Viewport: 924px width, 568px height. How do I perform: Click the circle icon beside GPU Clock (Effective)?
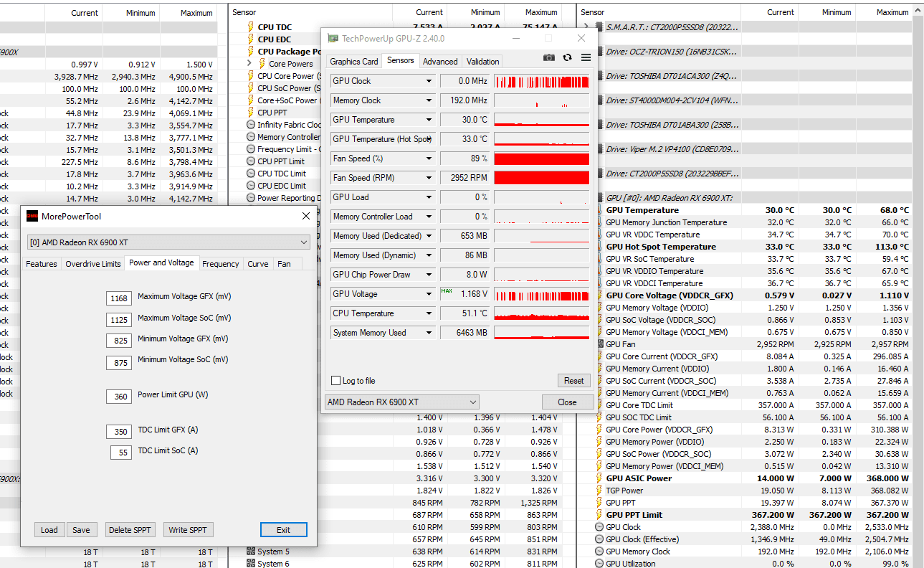[x=599, y=539]
